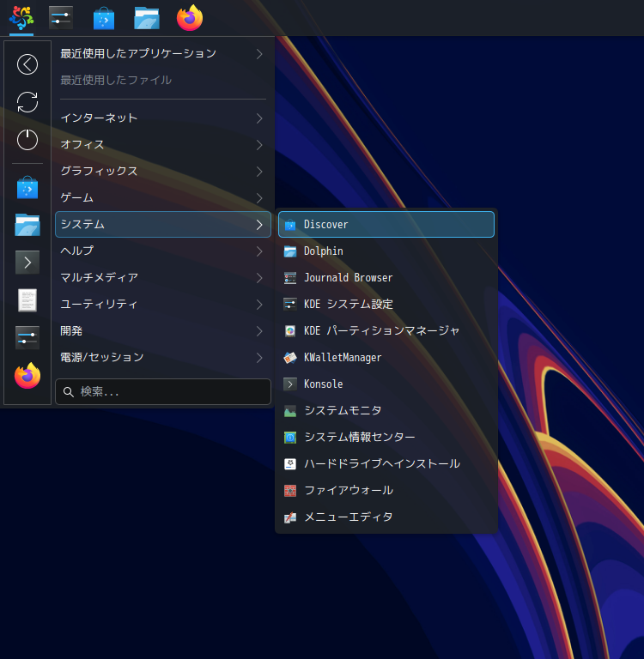The height and width of the screenshot is (659, 644).
Task: Click the システム情報センター icon
Action: (290, 438)
